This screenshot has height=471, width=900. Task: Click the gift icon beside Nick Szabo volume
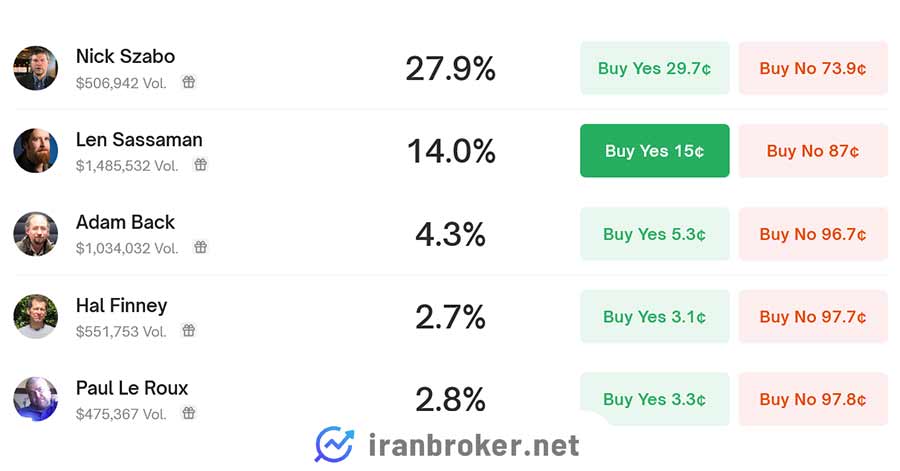click(x=189, y=82)
